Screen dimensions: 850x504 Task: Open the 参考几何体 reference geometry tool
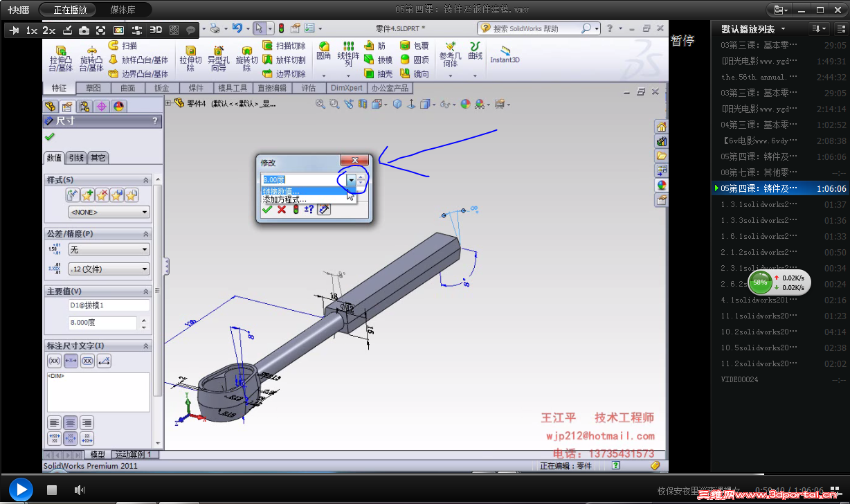tap(451, 55)
